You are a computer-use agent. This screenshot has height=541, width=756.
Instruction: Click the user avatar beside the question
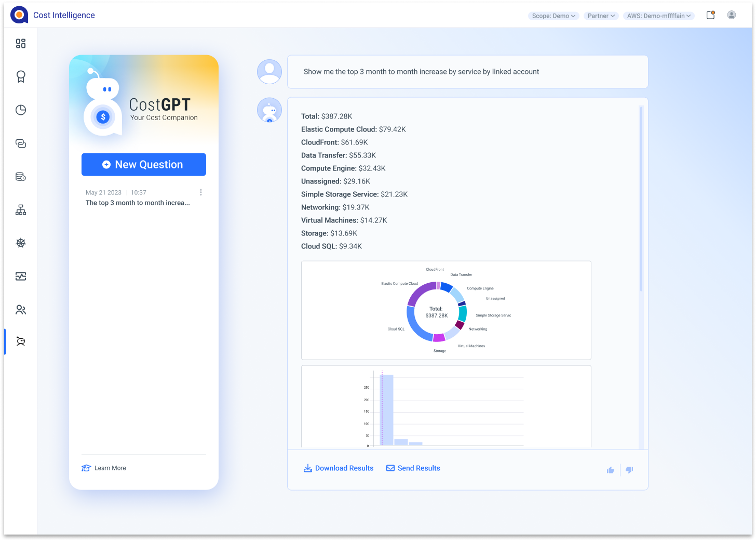coord(269,72)
